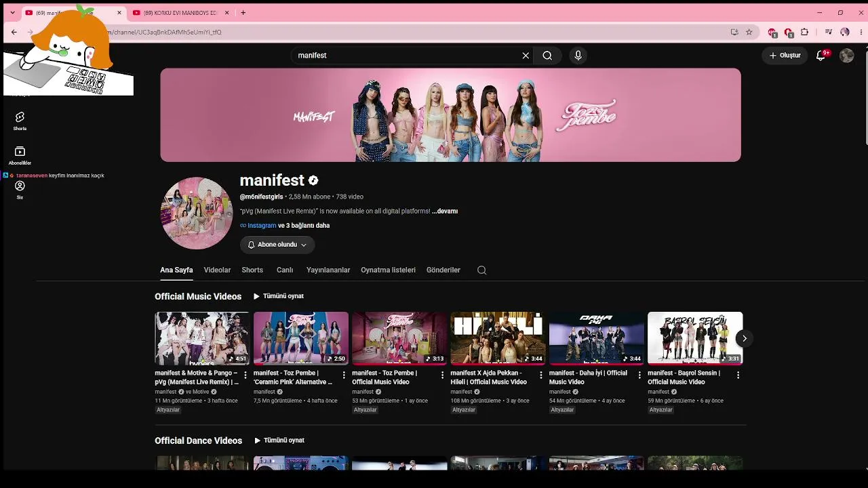The image size is (868, 488).
Task: Close the KORKU EVI MANIBOYS tab
Action: 226,12
